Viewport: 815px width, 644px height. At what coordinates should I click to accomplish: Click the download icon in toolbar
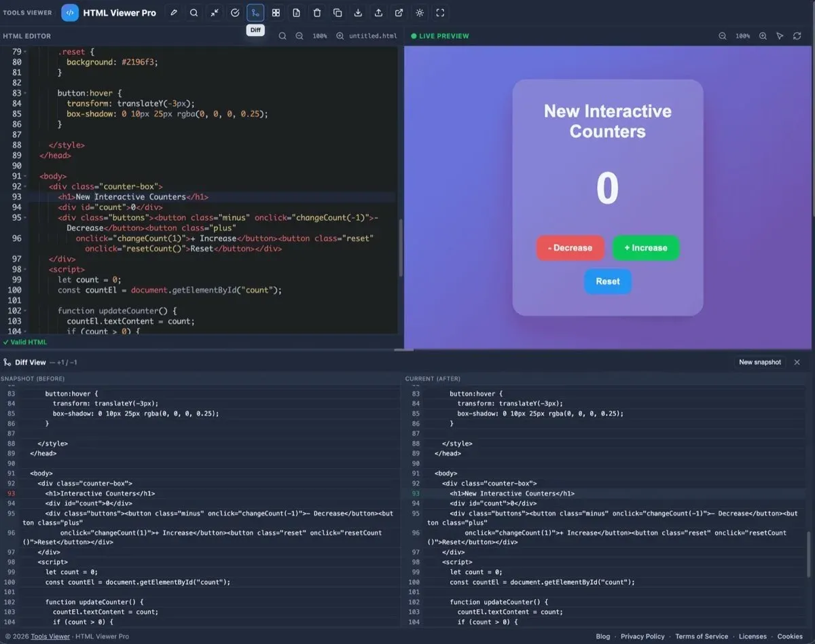[358, 13]
